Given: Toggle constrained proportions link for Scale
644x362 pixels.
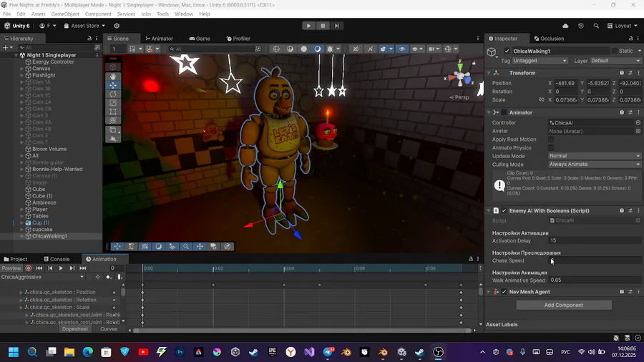Looking at the screenshot, I should (542, 99).
